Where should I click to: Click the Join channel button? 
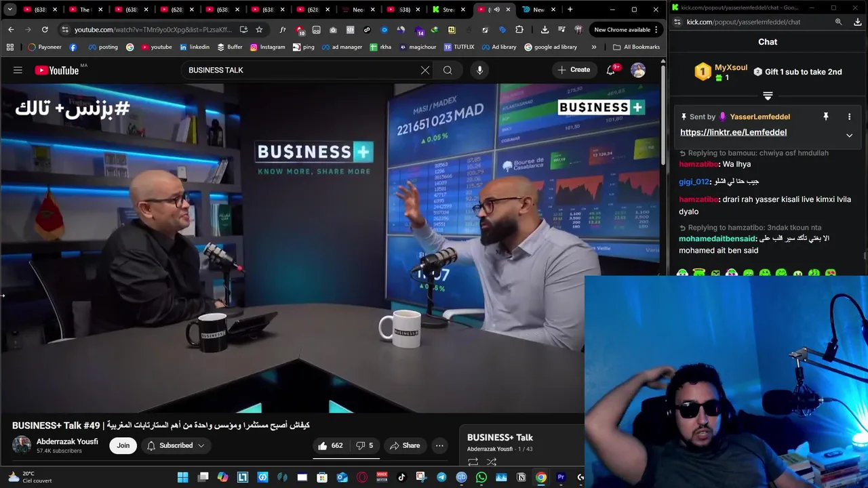tap(123, 445)
